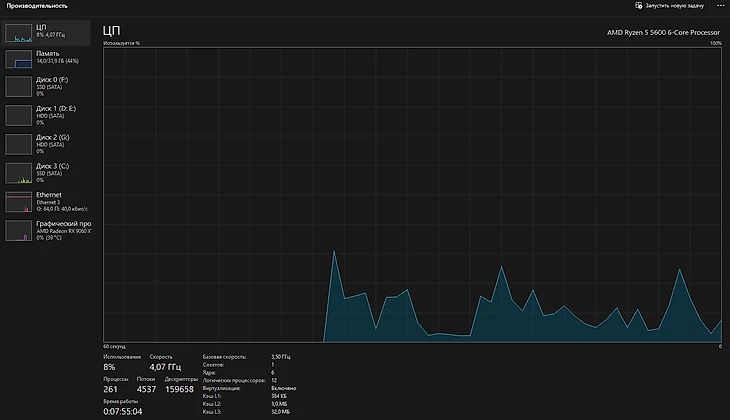This screenshot has height=420, width=730.
Task: Select Диск 2 (G:) HDD graph thumbnail
Action: [19, 144]
